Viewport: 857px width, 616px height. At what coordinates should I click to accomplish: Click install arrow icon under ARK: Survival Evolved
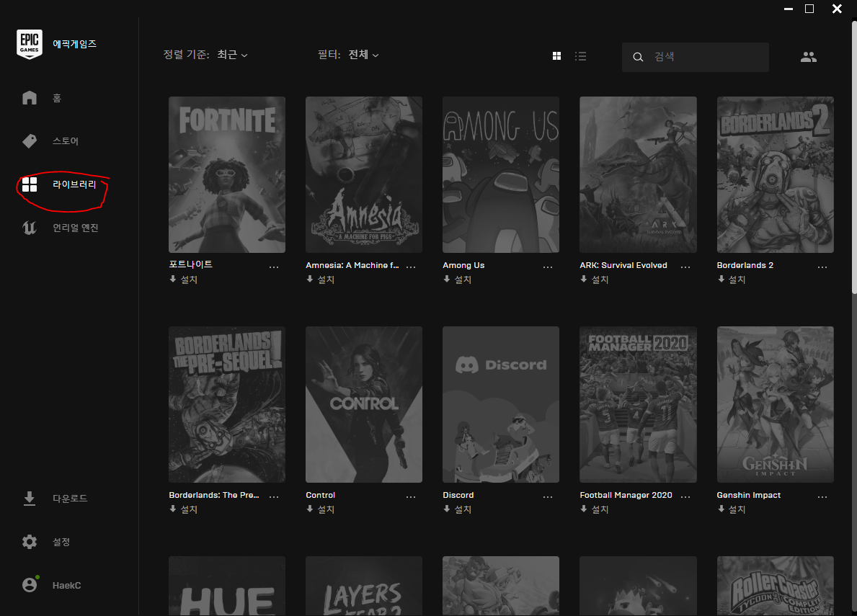coord(584,279)
